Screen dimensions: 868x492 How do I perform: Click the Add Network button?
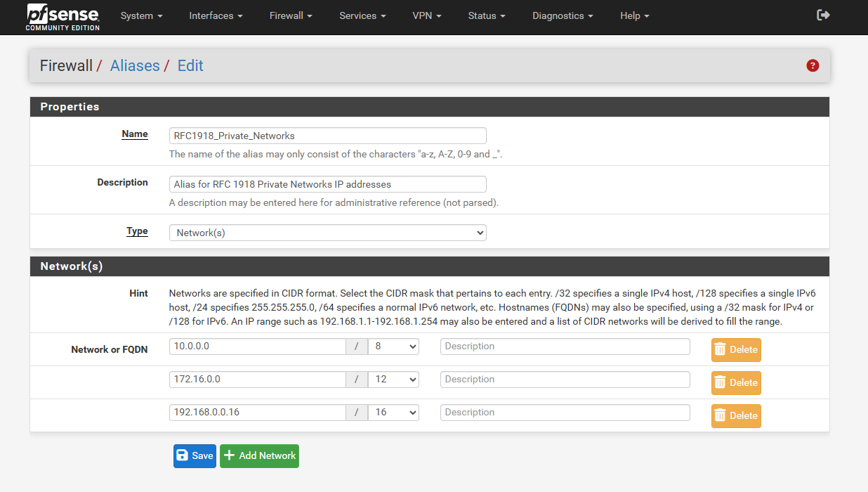[259, 455]
